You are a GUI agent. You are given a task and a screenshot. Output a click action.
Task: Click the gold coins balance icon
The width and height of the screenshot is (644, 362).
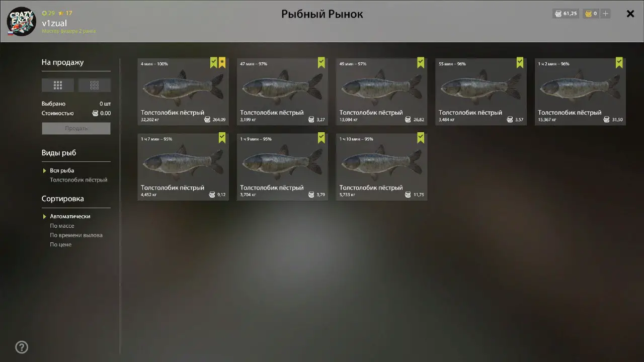click(588, 14)
